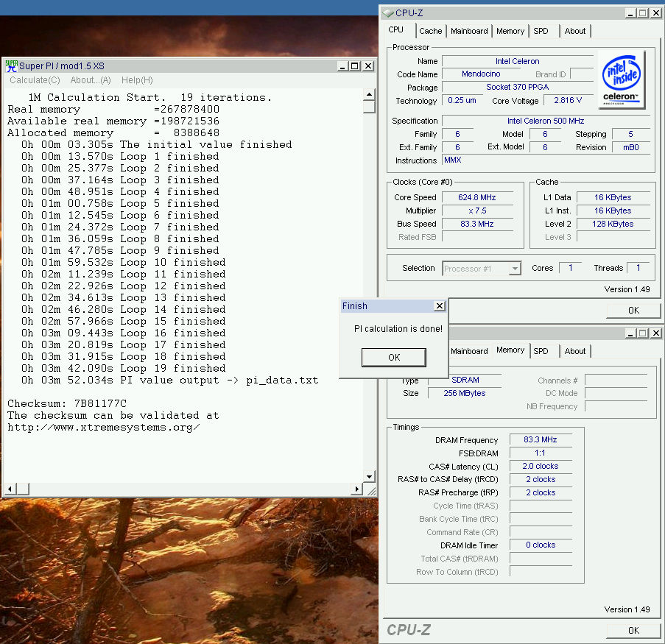Image resolution: width=665 pixels, height=644 pixels.
Task: Click Super PI horizontal scrollbar right arrow
Action: (x=356, y=489)
